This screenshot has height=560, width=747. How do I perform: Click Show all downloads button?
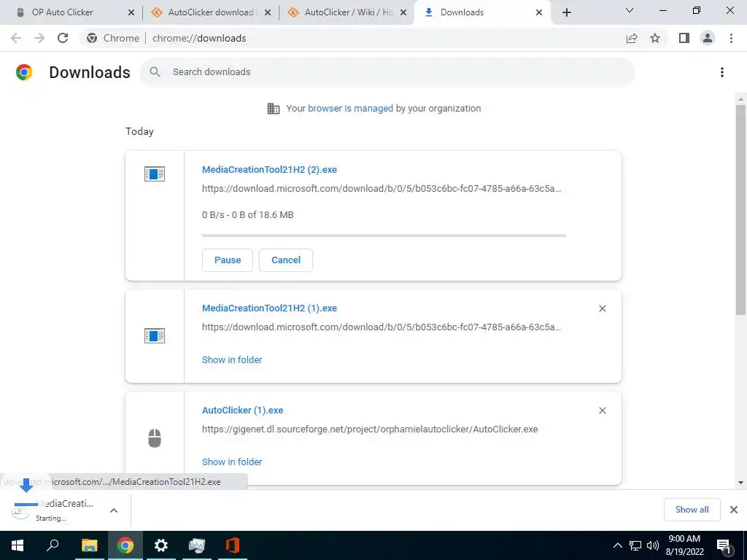(x=692, y=510)
